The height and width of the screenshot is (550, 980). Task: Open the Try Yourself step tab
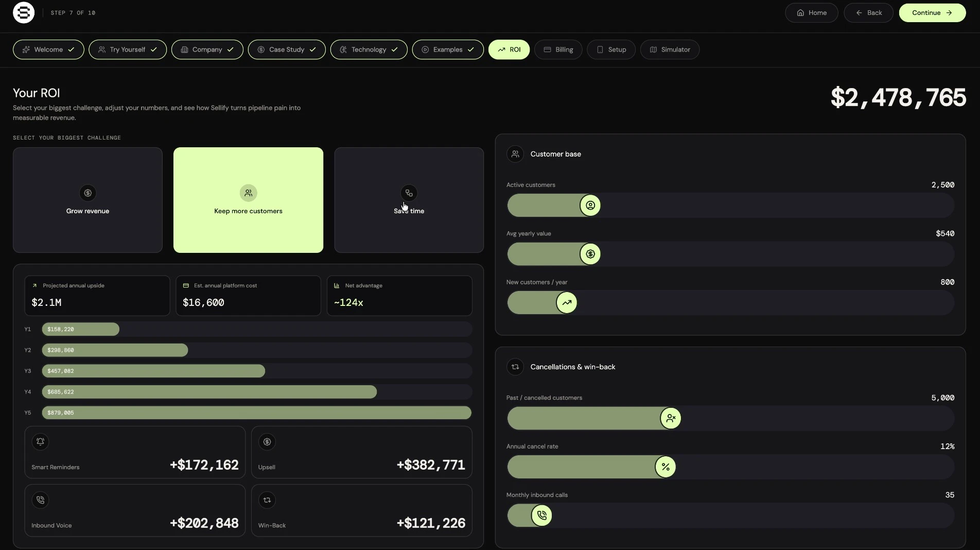click(128, 49)
